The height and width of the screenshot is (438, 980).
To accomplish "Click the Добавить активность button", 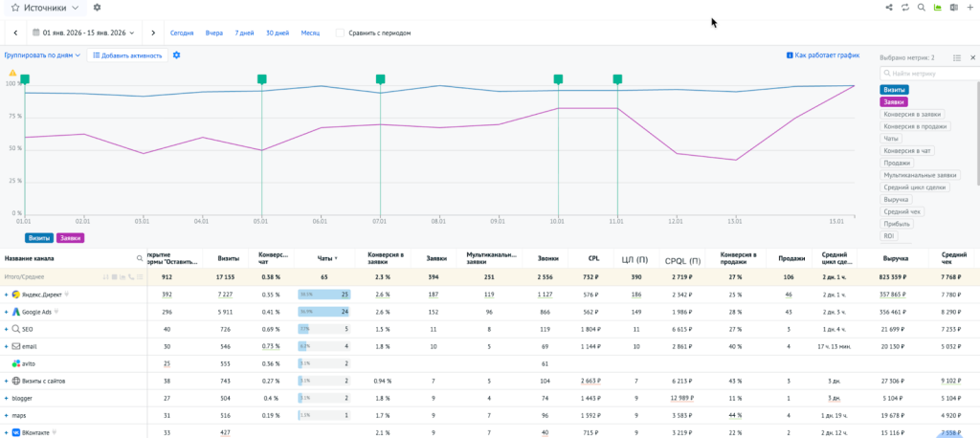I will tap(127, 55).
